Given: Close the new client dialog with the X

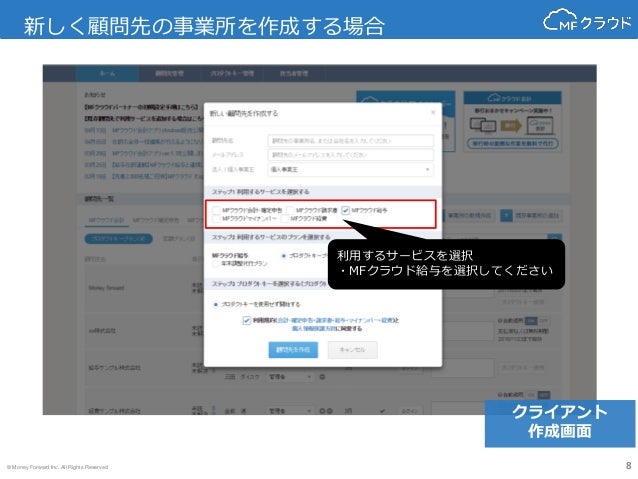Looking at the screenshot, I should pos(433,112).
